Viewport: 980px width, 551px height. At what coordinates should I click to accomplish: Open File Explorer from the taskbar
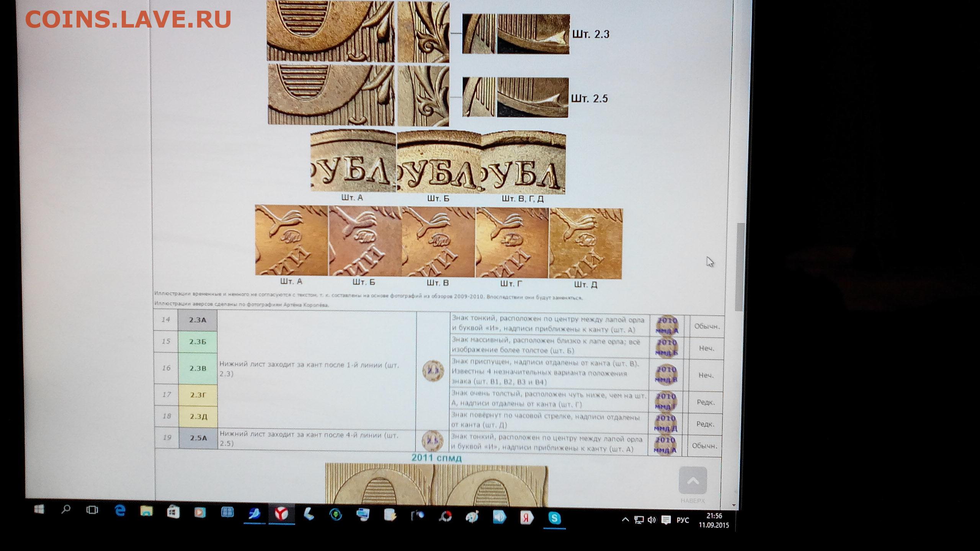tap(146, 511)
